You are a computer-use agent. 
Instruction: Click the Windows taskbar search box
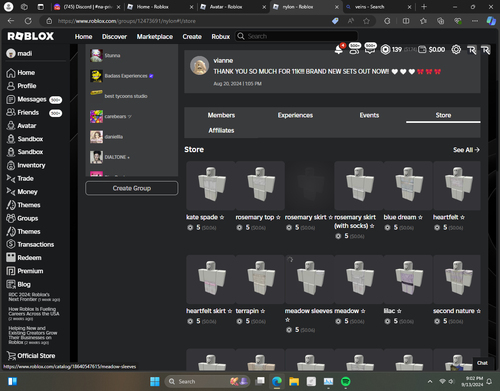pyautogui.click(x=208, y=381)
